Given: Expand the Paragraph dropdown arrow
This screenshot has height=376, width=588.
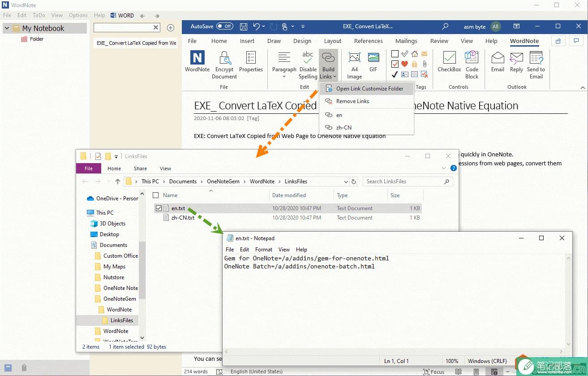Looking at the screenshot, I should [284, 77].
